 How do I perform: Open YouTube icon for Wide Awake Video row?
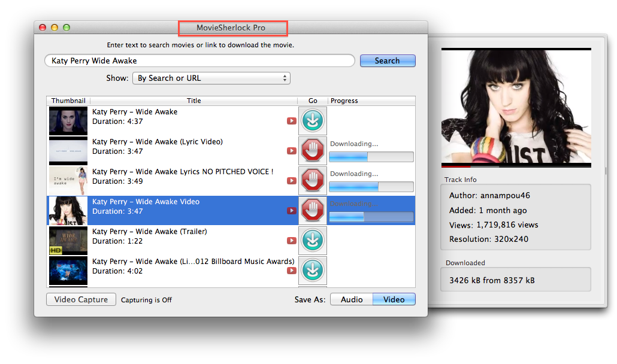(x=292, y=211)
